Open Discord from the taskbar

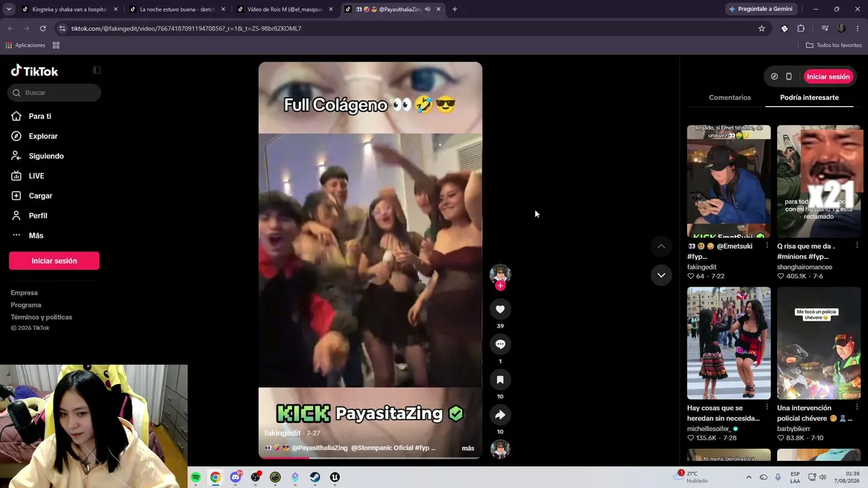point(235,477)
